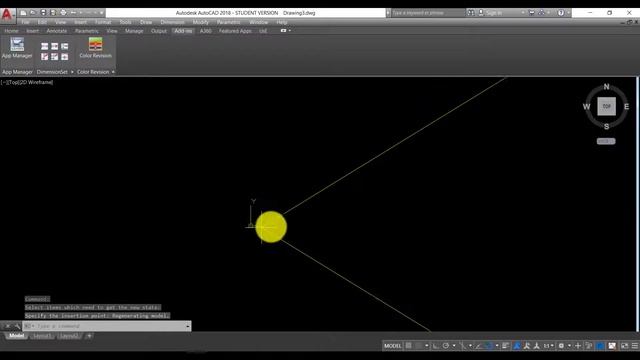Click the Undo arrow in Quick Access toolbar
640x360 pixels.
pos(73,13)
